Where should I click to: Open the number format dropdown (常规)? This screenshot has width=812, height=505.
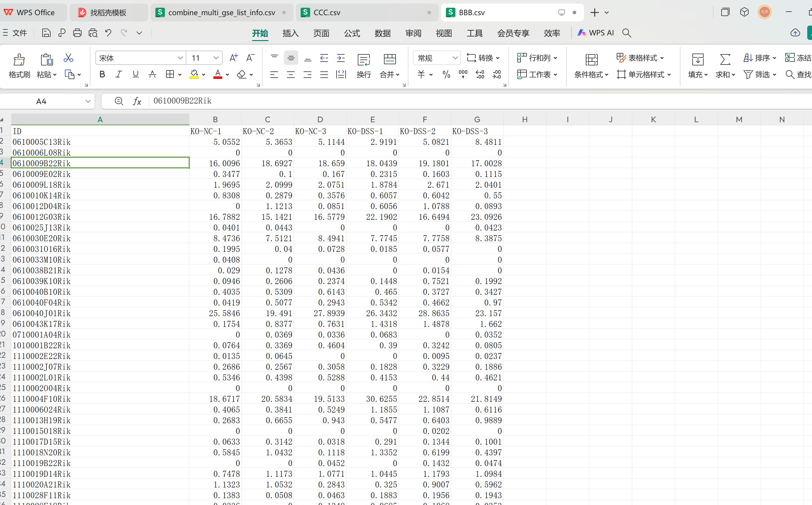click(455, 58)
